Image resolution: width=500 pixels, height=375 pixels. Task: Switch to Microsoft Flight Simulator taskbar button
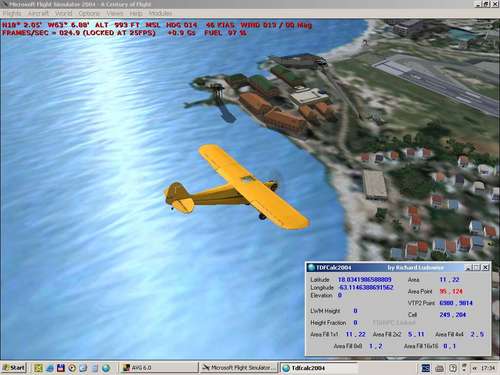(239, 368)
